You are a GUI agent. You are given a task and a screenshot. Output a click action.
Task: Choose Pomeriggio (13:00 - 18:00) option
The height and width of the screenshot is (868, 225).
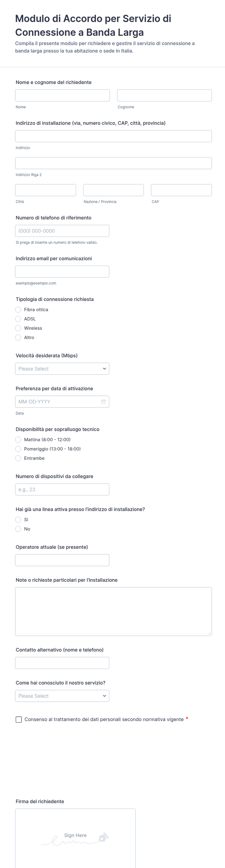[x=18, y=449]
